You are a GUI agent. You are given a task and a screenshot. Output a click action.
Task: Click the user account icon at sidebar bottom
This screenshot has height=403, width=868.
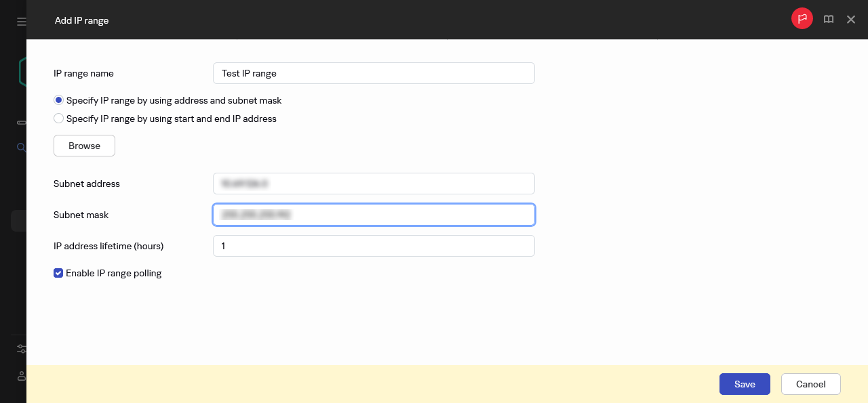pyautogui.click(x=21, y=377)
